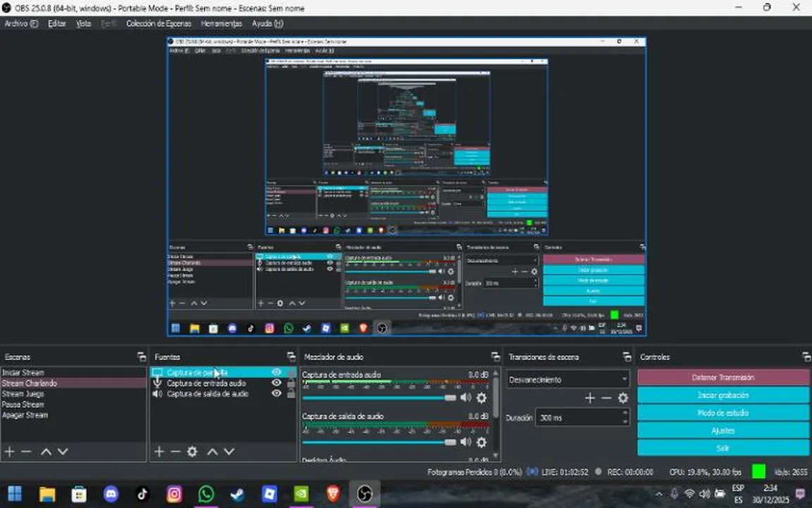This screenshot has width=812, height=508.
Task: Open File Explorer from the taskbar
Action: pyautogui.click(x=47, y=494)
